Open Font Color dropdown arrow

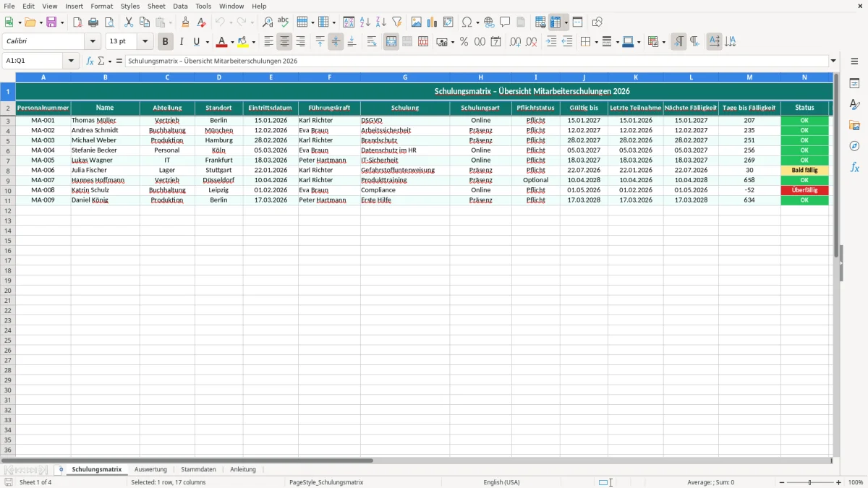(x=232, y=42)
